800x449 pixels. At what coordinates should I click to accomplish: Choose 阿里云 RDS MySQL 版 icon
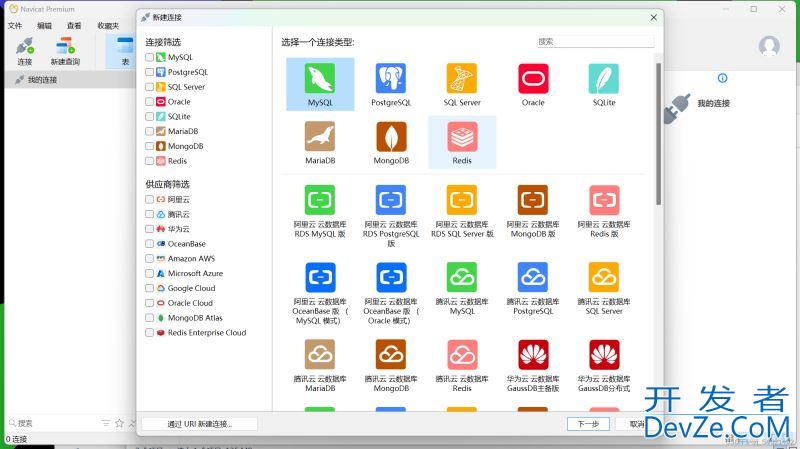[320, 200]
